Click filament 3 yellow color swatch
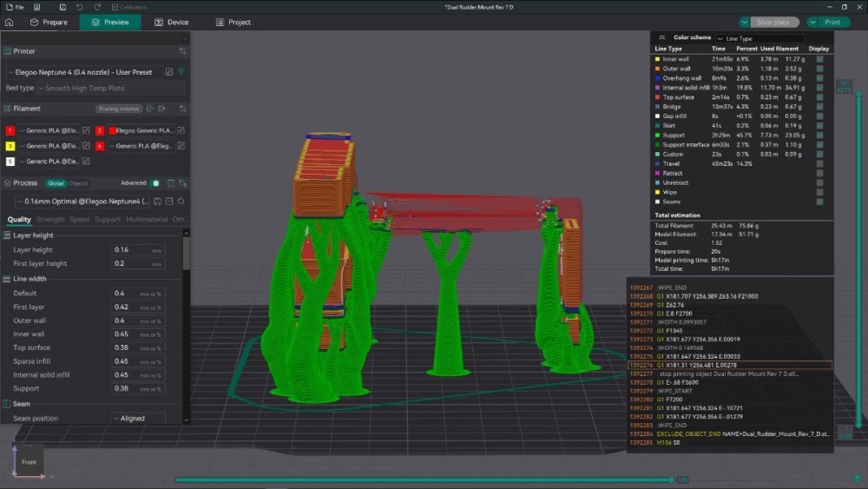The height and width of the screenshot is (489, 868). (x=10, y=146)
